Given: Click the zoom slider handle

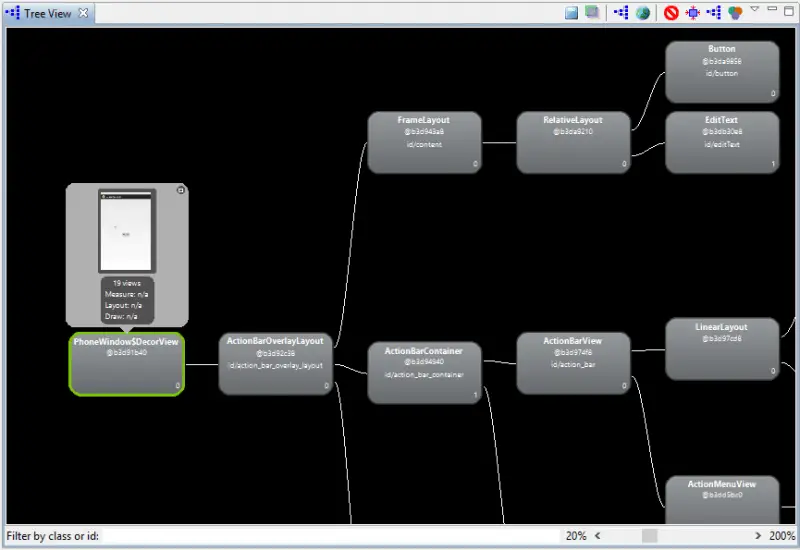Looking at the screenshot, I should click(x=650, y=536).
